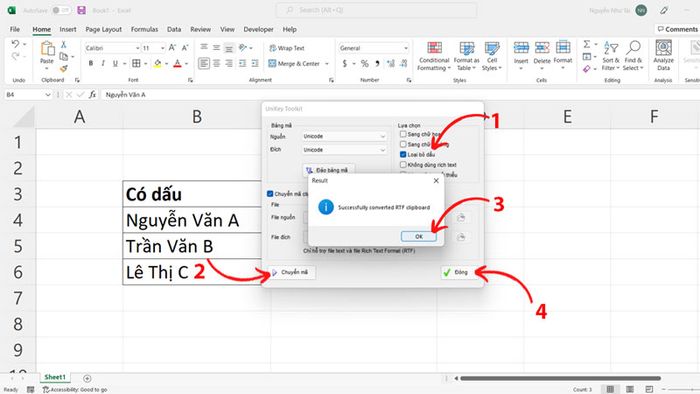The height and width of the screenshot is (394, 700).
Task: Click the Paste clipboard icon
Action: click(x=47, y=48)
